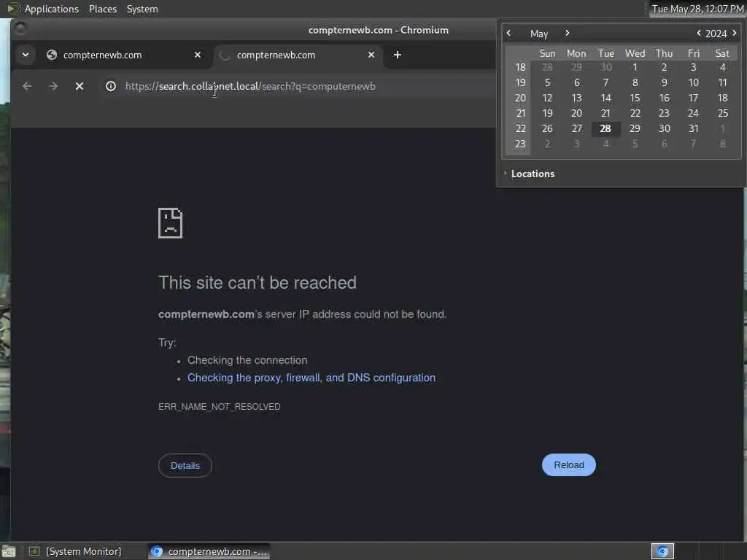
Task: Open a new tab with the plus button
Action: [x=398, y=55]
